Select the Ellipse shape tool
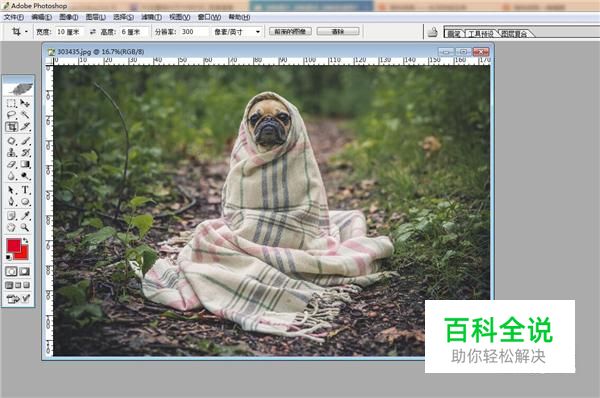Image resolution: width=600 pixels, height=398 pixels. [x=25, y=202]
